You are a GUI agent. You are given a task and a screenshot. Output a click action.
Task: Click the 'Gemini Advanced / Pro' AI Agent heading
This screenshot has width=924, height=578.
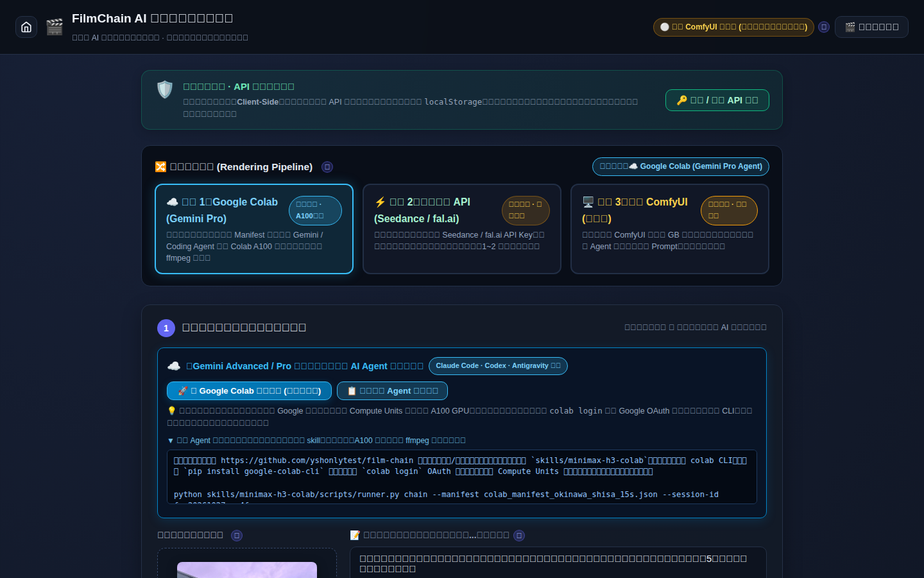(305, 366)
